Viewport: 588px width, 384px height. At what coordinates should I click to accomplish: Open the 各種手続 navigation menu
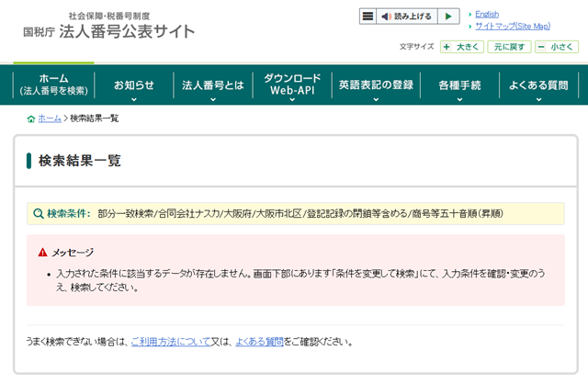[459, 85]
